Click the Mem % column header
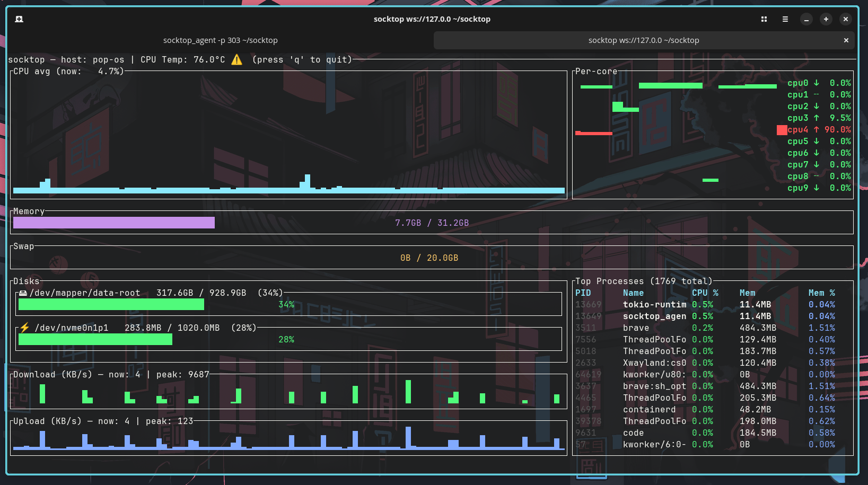Image resolution: width=868 pixels, height=485 pixels. [821, 293]
